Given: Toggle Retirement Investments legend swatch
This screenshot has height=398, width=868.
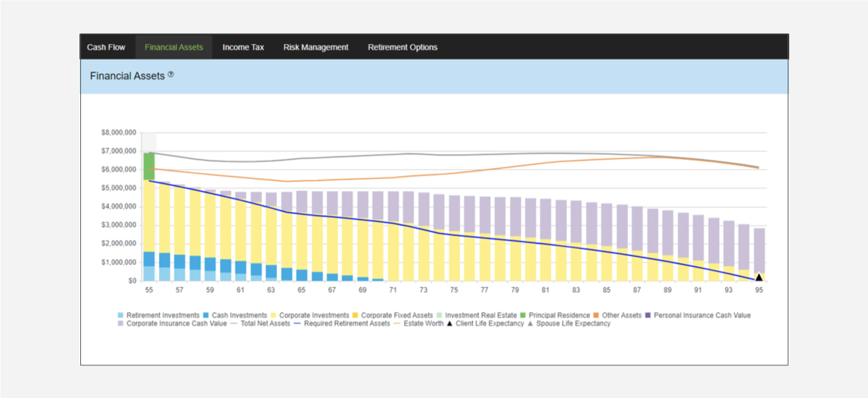Looking at the screenshot, I should click(120, 316).
